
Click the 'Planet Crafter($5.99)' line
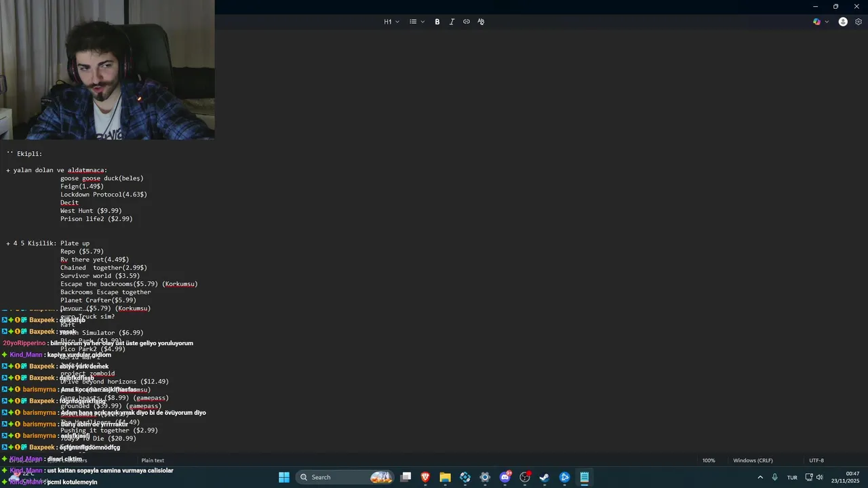coord(98,300)
